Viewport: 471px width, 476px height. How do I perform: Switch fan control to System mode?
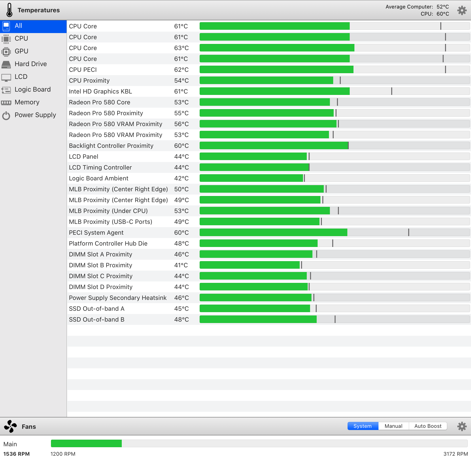point(362,426)
